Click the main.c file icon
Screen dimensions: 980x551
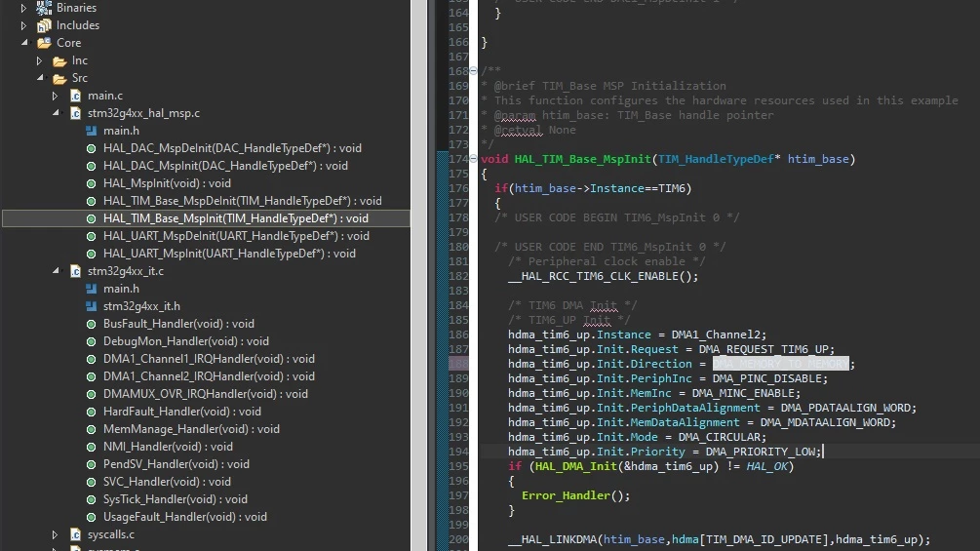(75, 96)
